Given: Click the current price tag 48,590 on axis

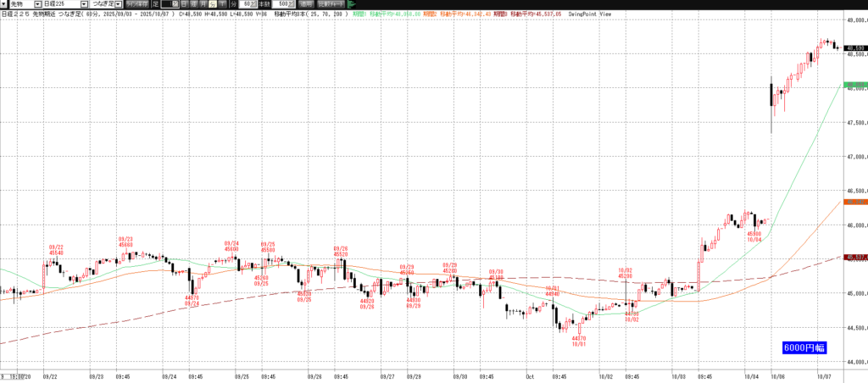Looking at the screenshot, I should tap(853, 47).
